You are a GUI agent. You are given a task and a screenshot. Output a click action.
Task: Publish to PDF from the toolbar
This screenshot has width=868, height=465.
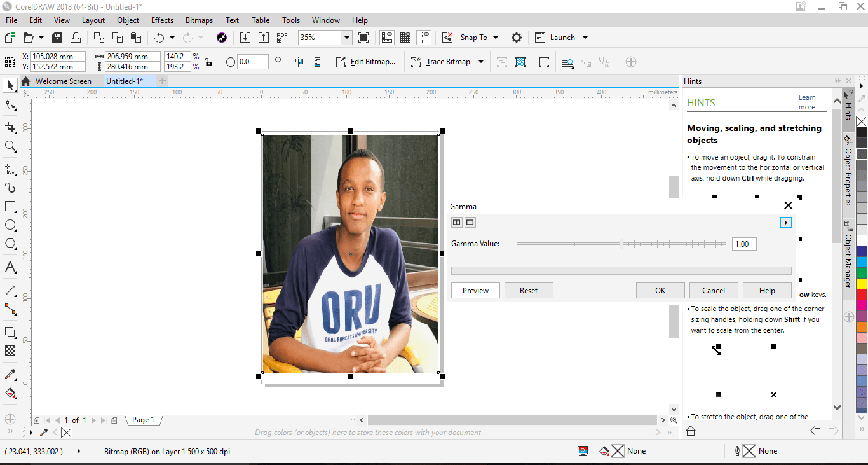pyautogui.click(x=282, y=38)
